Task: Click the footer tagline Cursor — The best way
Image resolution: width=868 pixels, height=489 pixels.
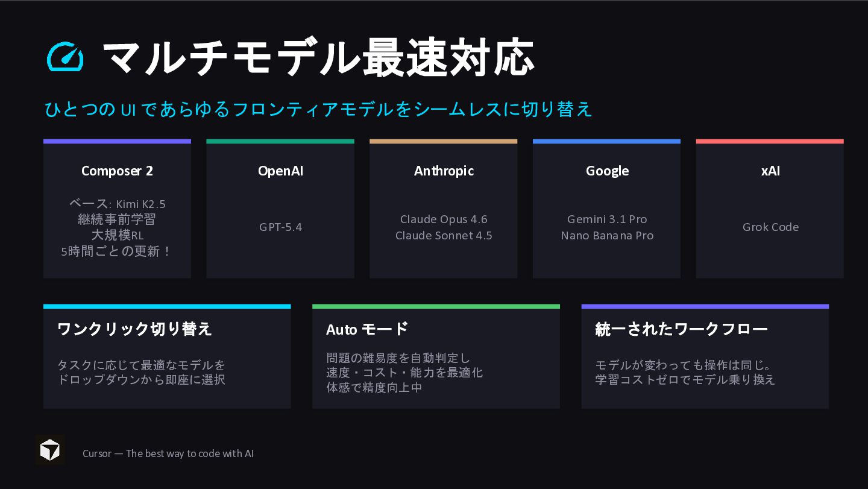Action: (x=168, y=453)
